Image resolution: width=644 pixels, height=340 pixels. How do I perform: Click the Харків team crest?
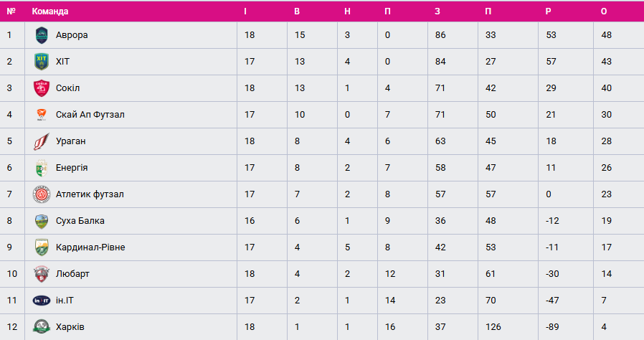coord(41,327)
